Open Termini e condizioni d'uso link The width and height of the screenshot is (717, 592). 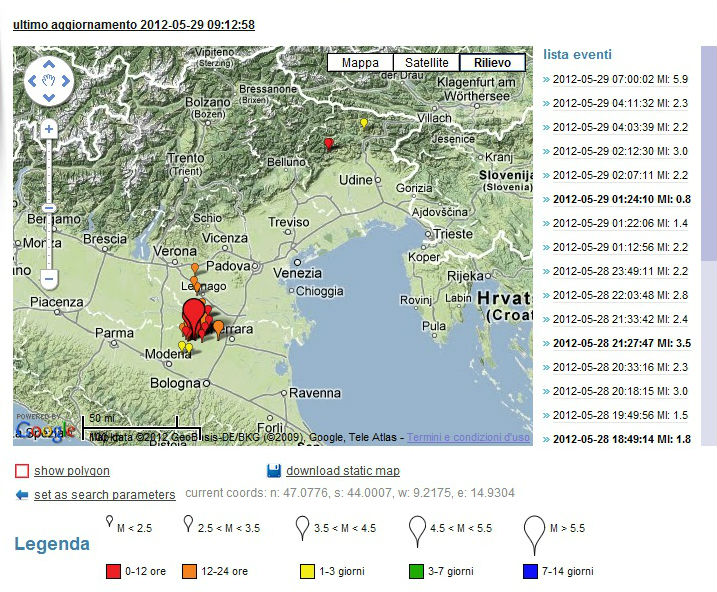(468, 437)
